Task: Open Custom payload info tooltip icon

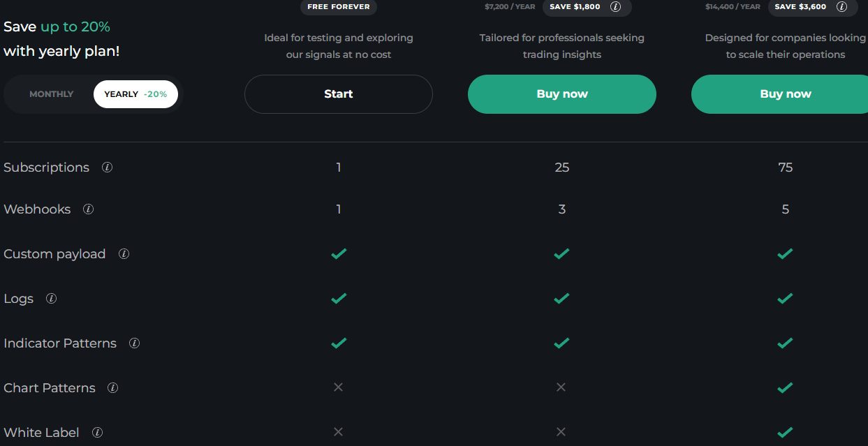Action: pyautogui.click(x=124, y=254)
